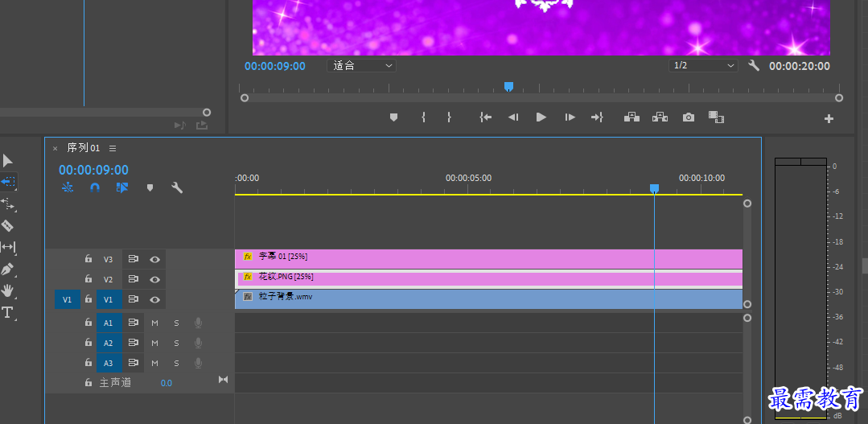Step forward one frame

[x=570, y=117]
